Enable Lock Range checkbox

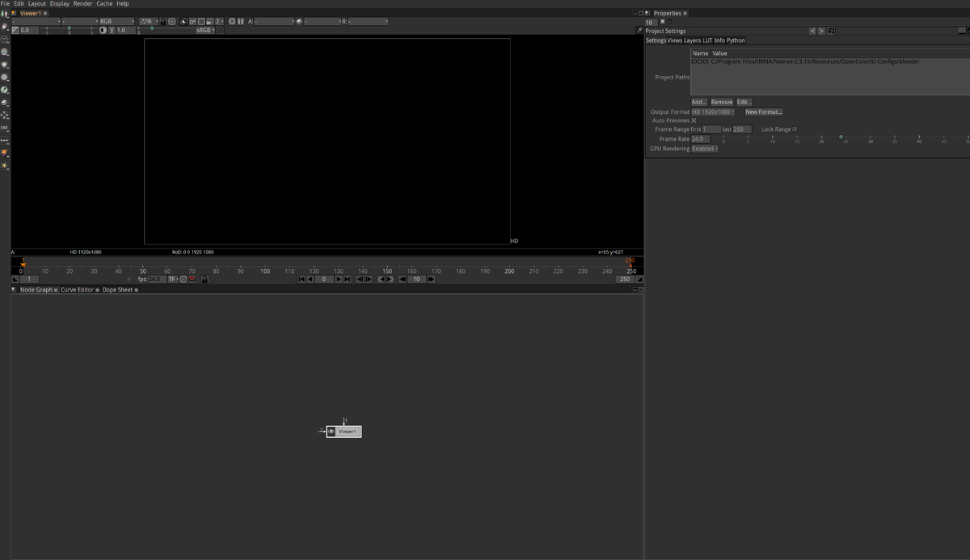pyautogui.click(x=795, y=129)
